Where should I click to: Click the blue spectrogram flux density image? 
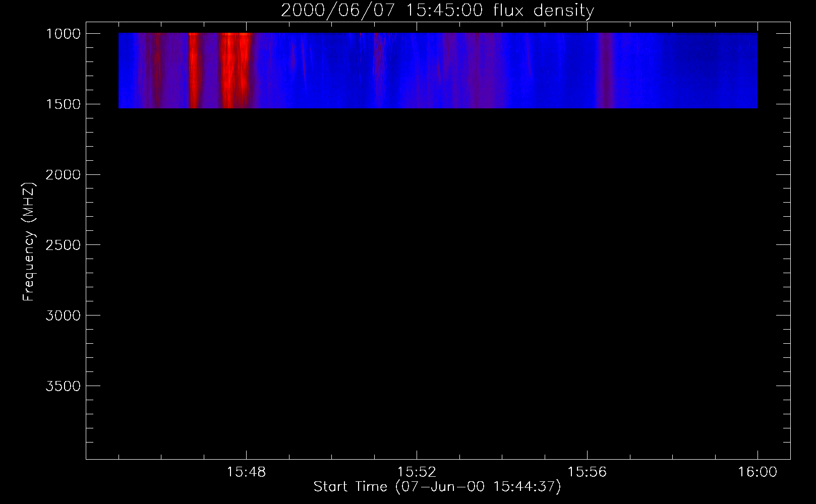[x=438, y=71]
